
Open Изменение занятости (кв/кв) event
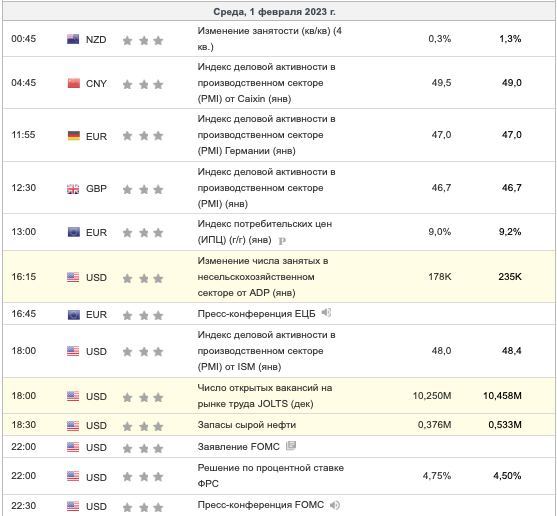270,39
